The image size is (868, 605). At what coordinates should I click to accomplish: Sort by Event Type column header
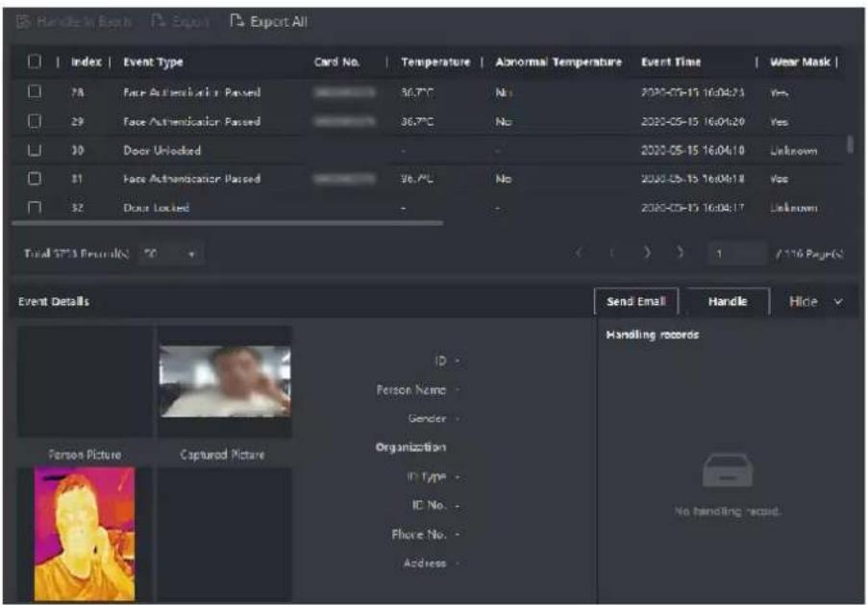tap(154, 62)
